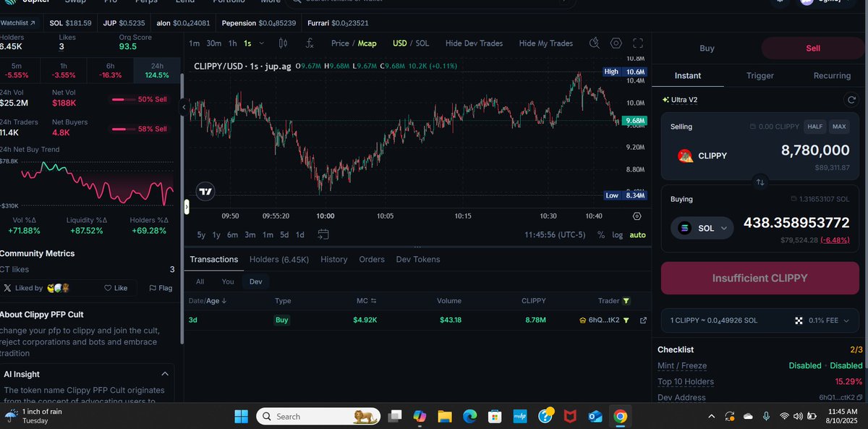This screenshot has width=868, height=429.
Task: Switch to the Buy side
Action: click(707, 48)
